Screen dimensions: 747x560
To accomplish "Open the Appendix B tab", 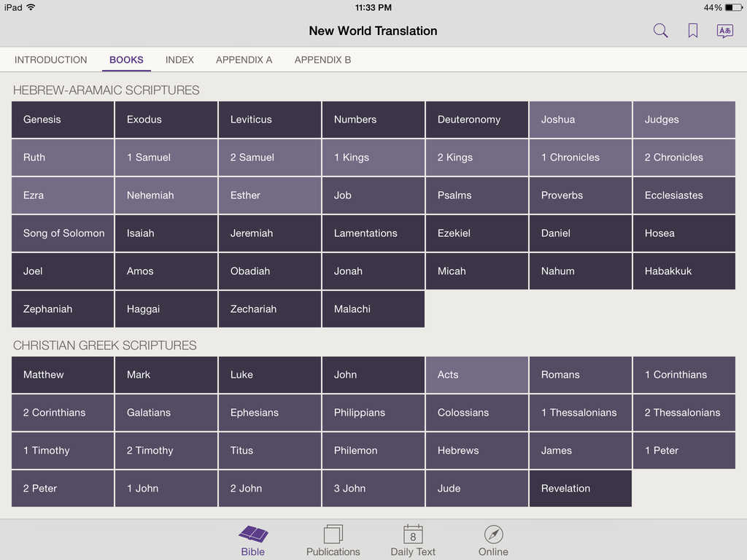I will click(x=322, y=60).
